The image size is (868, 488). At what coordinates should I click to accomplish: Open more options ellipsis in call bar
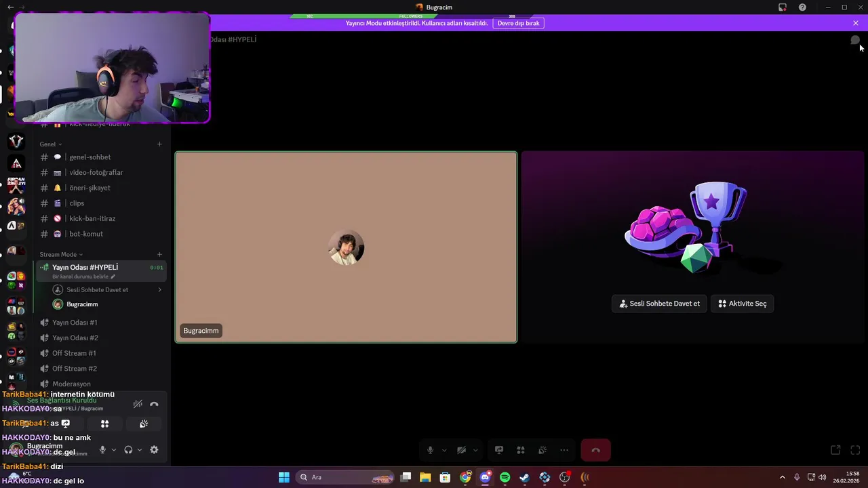564,450
